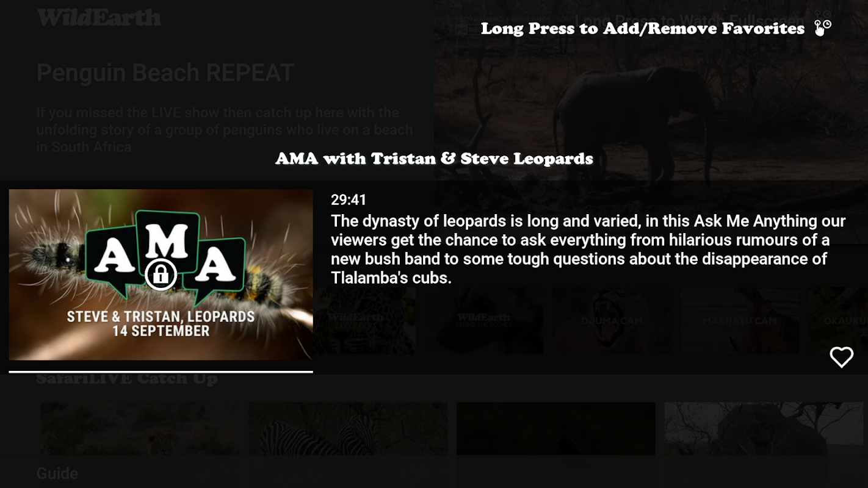Open the AMA Steve & Tristan Leopards thumbnail
This screenshot has height=488, width=868.
pos(161,274)
